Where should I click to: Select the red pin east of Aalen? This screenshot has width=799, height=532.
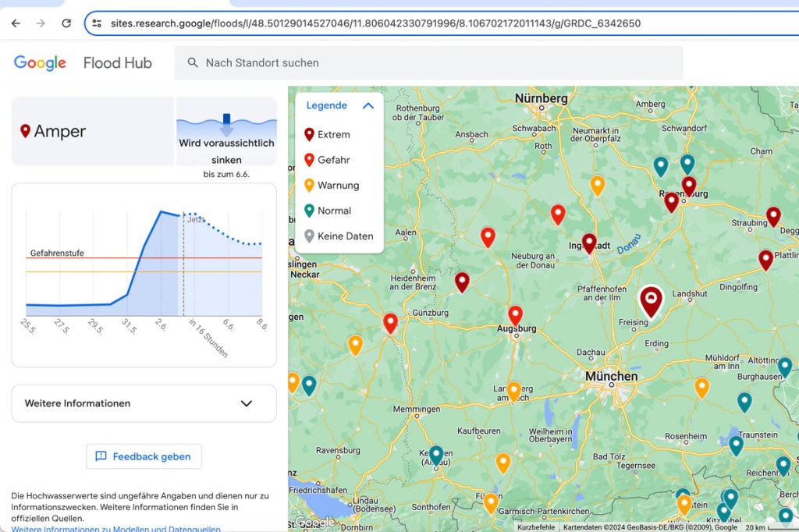coord(488,237)
